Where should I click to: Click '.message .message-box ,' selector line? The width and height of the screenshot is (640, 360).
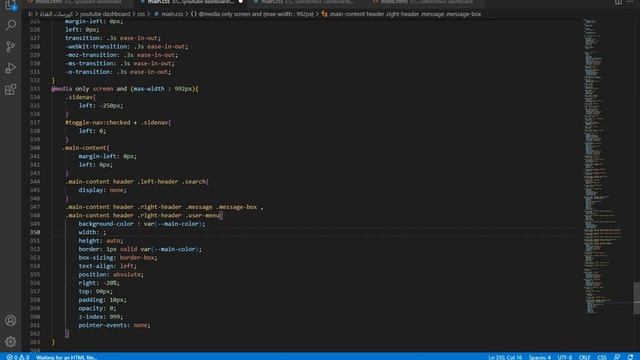pos(164,207)
